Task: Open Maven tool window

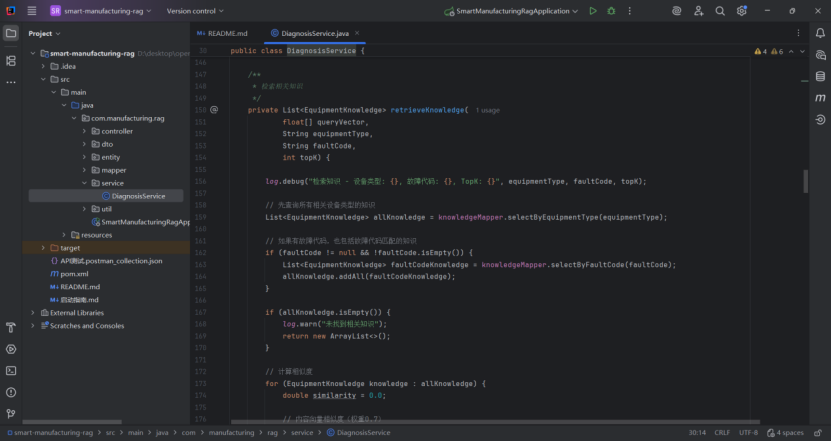Action: [x=820, y=98]
